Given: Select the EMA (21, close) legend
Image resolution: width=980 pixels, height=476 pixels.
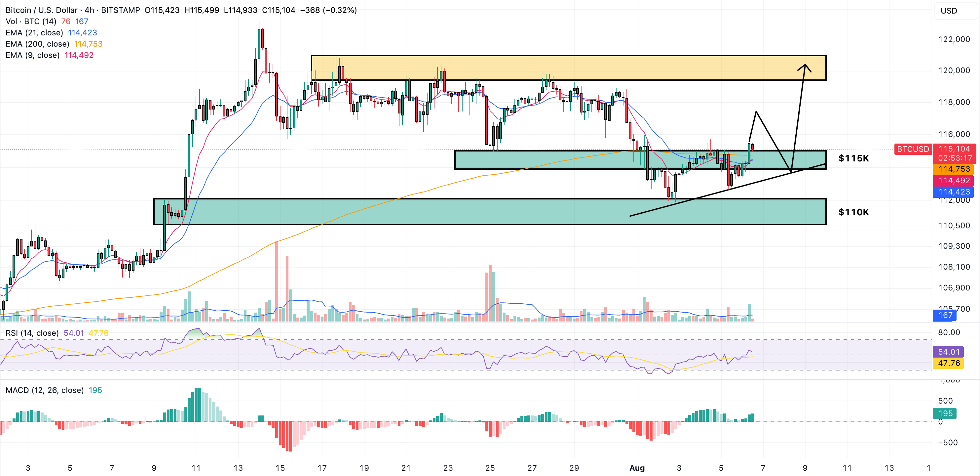Looking at the screenshot, I should point(34,33).
